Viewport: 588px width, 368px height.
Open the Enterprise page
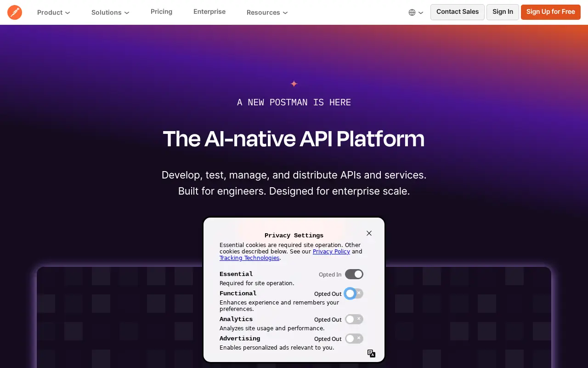point(209,11)
